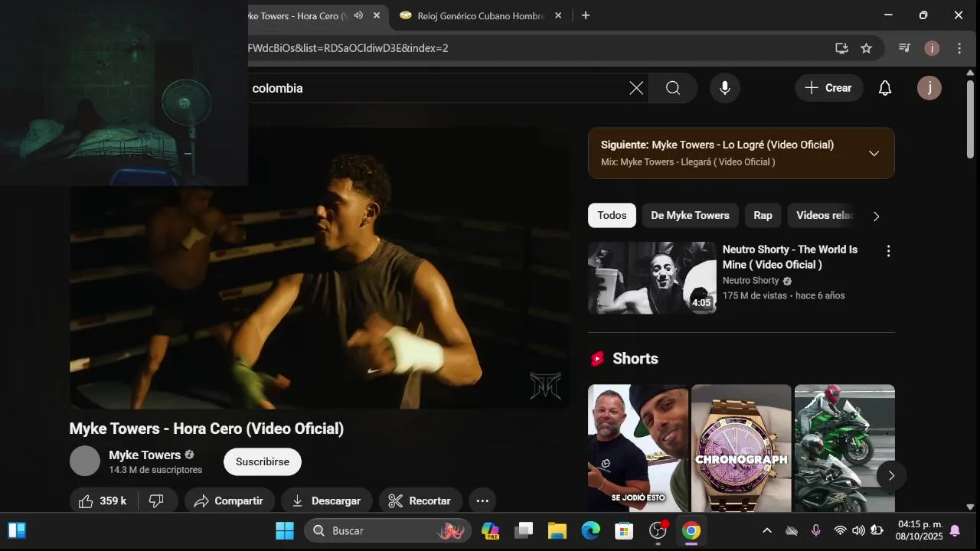Open the Crear menu
This screenshot has width=980, height=551.
point(828,88)
